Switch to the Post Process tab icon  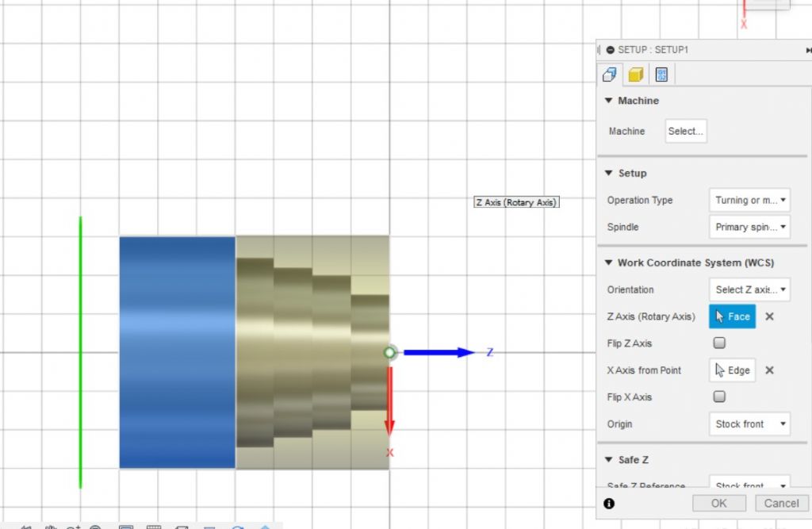(x=662, y=75)
